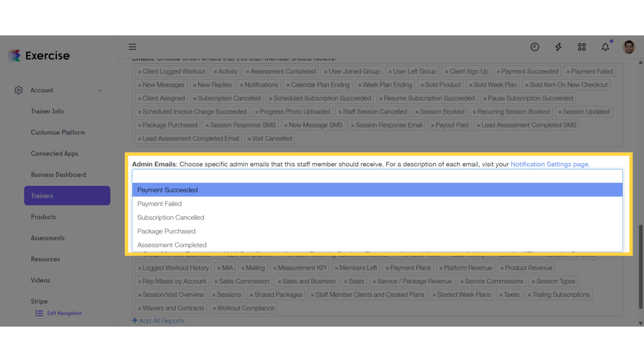The width and height of the screenshot is (644, 362).
Task: Remove the MIA report tag
Action: point(220,267)
